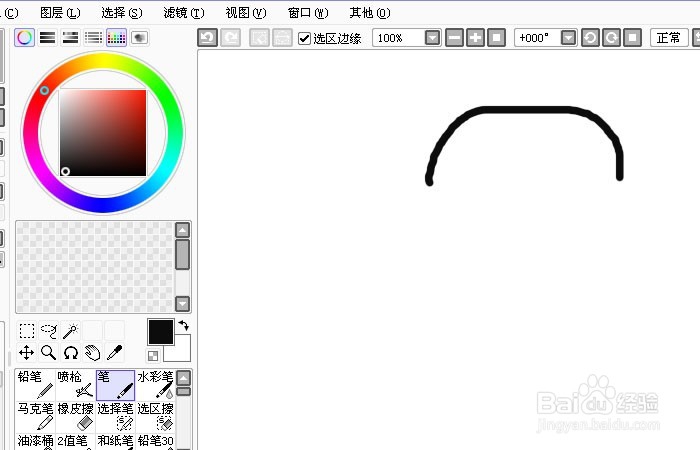This screenshot has height=450, width=700.
Task: Click the black foreground color swatch
Action: pos(161,332)
